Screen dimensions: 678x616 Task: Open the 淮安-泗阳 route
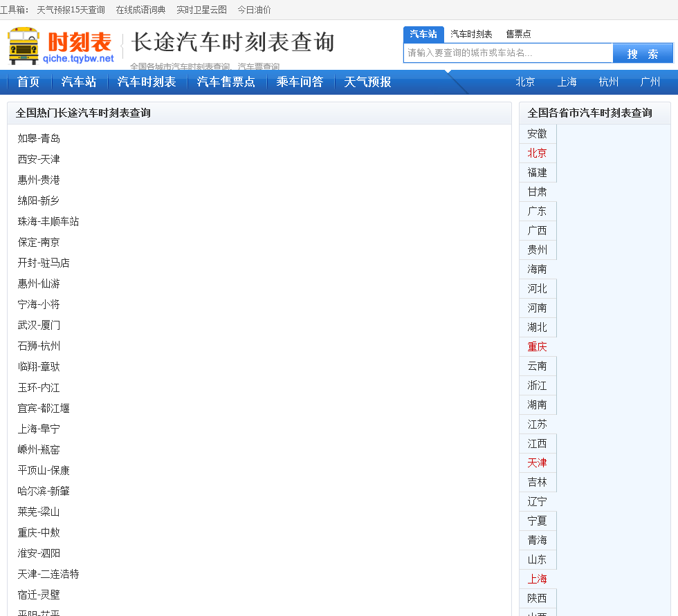tap(39, 553)
